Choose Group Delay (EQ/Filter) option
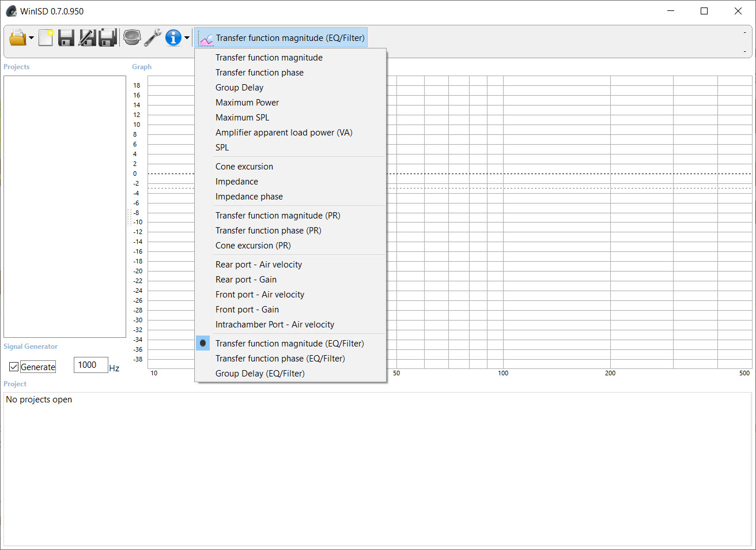The height and width of the screenshot is (550, 756). [x=260, y=374]
